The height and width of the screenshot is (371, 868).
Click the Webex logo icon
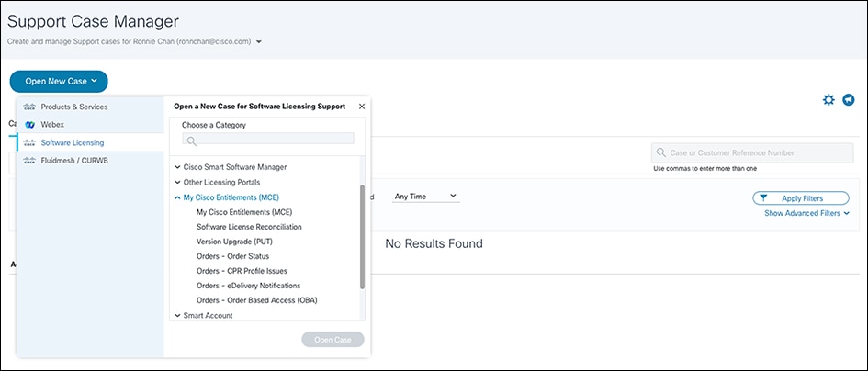tap(29, 124)
